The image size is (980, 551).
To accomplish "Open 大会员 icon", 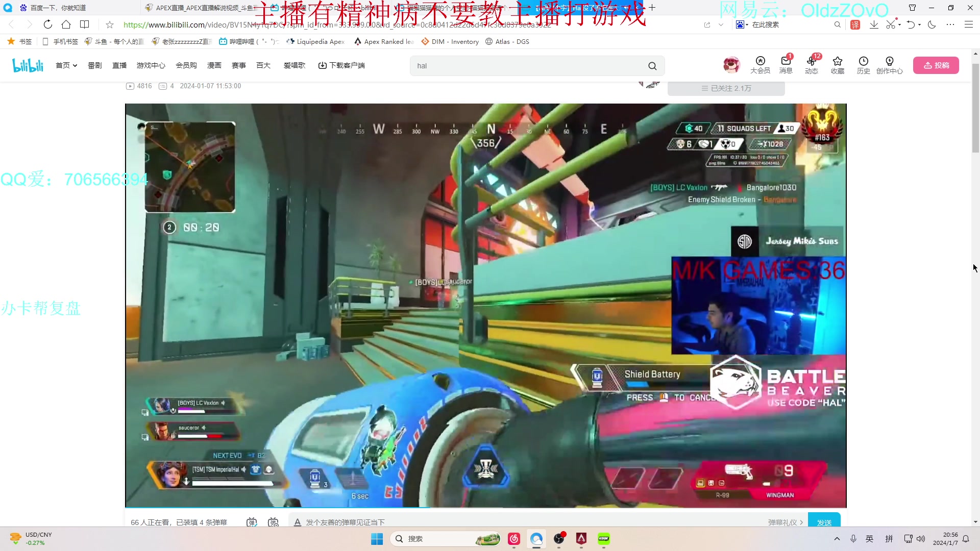I will pyautogui.click(x=760, y=65).
